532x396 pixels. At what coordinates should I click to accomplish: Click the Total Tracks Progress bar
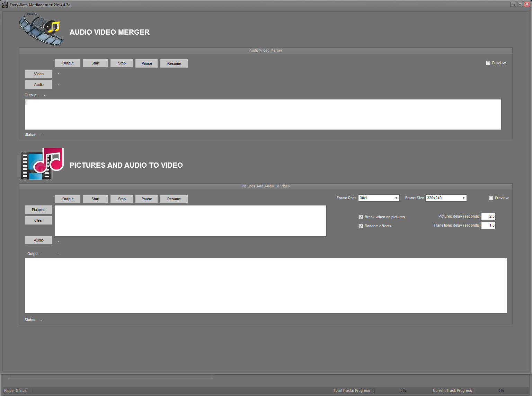pyautogui.click(x=403, y=390)
